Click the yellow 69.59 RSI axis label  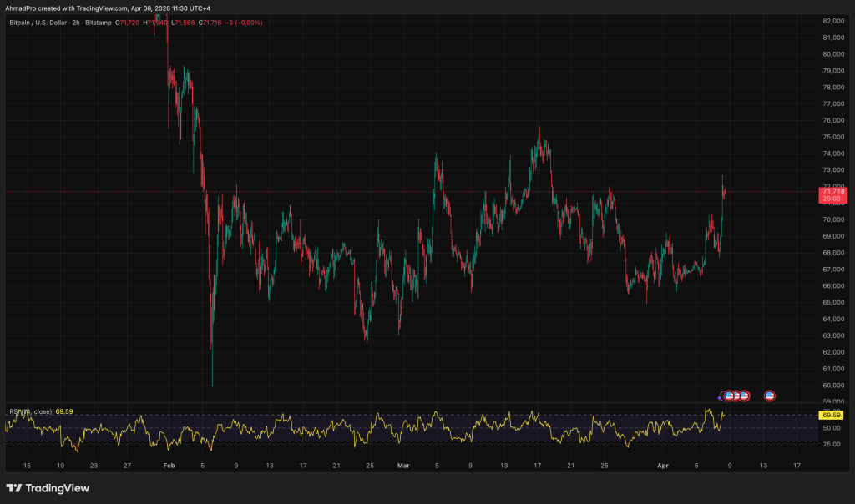click(x=831, y=415)
